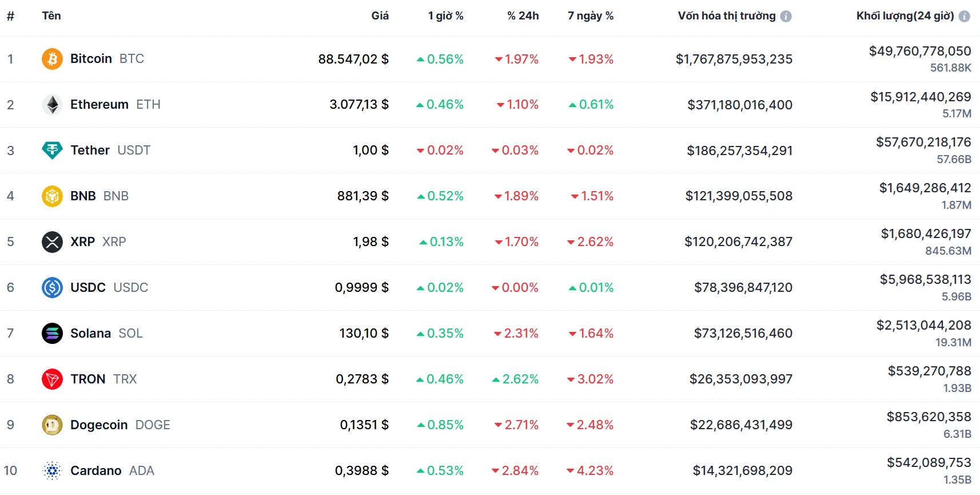Click the Tether green logo icon
The image size is (980, 495).
click(x=52, y=151)
